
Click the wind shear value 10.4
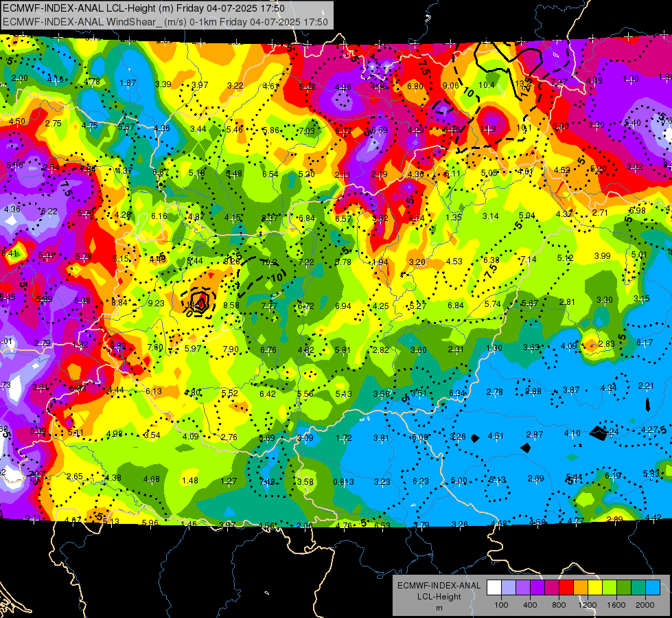pos(487,85)
